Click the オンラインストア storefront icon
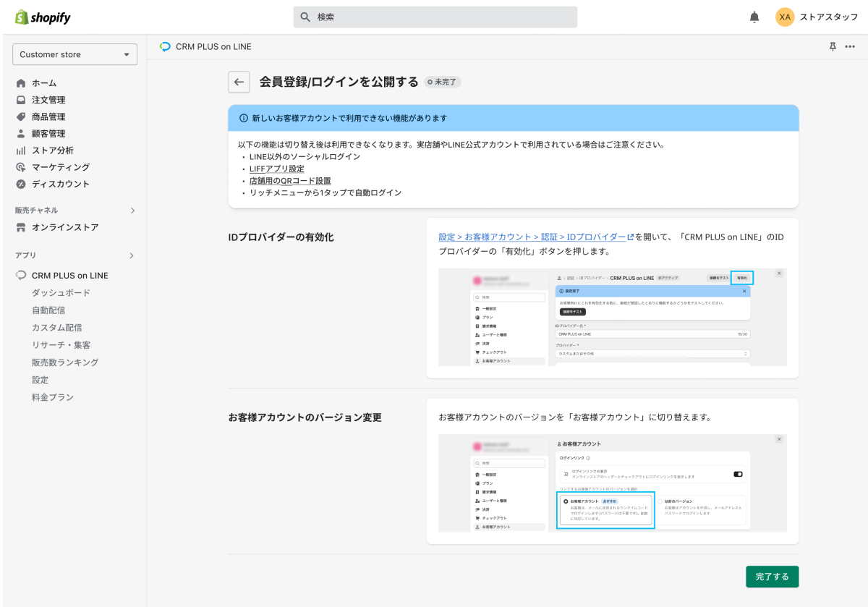 point(21,227)
